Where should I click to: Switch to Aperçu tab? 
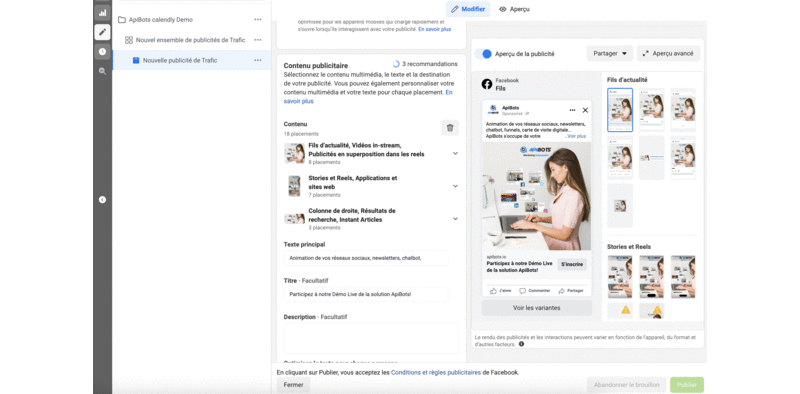514,9
